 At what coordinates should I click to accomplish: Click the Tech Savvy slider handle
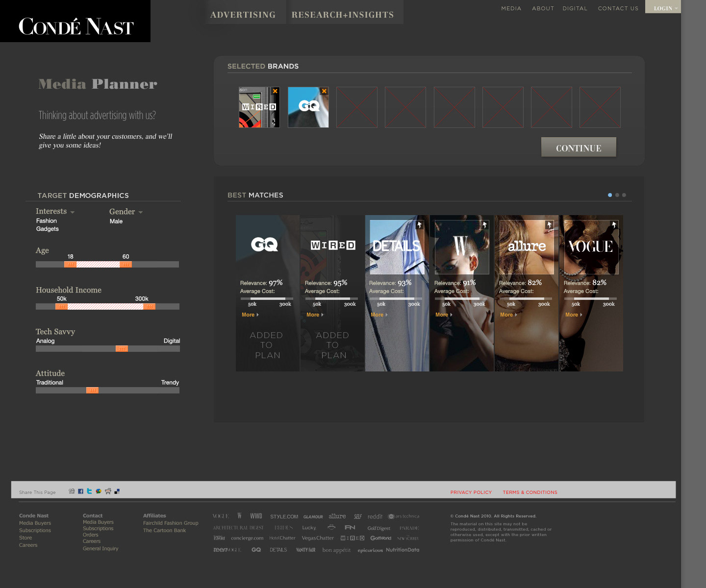click(122, 349)
